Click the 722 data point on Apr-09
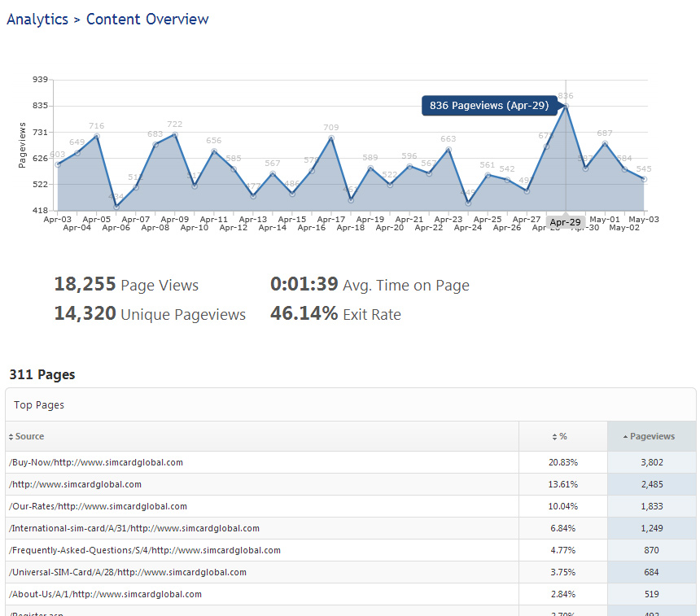 tap(175, 134)
